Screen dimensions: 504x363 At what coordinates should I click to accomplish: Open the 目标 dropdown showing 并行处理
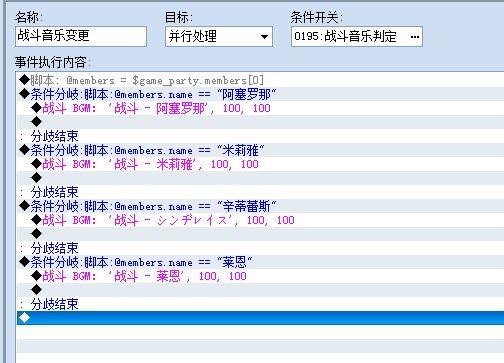[219, 36]
